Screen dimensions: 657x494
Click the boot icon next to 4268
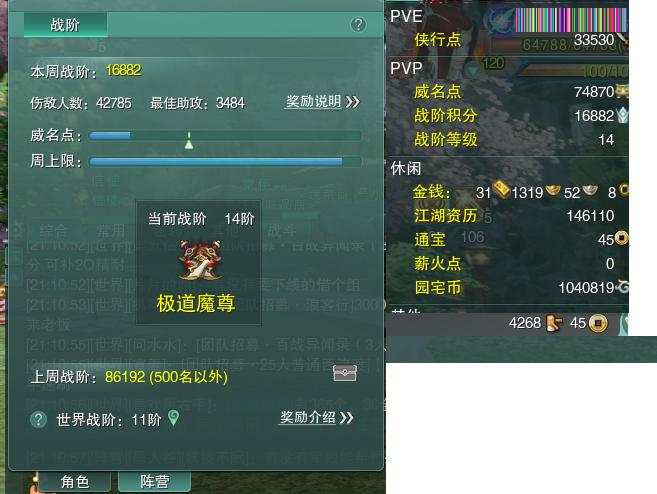pos(554,323)
